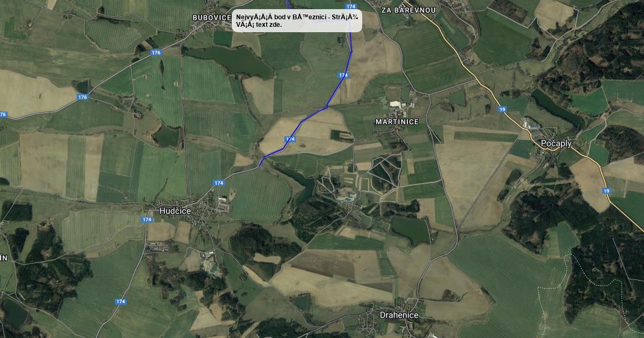Viewport: 644px width, 338px height.
Task: Click the southernmost 174 road shield
Action: tap(120, 302)
